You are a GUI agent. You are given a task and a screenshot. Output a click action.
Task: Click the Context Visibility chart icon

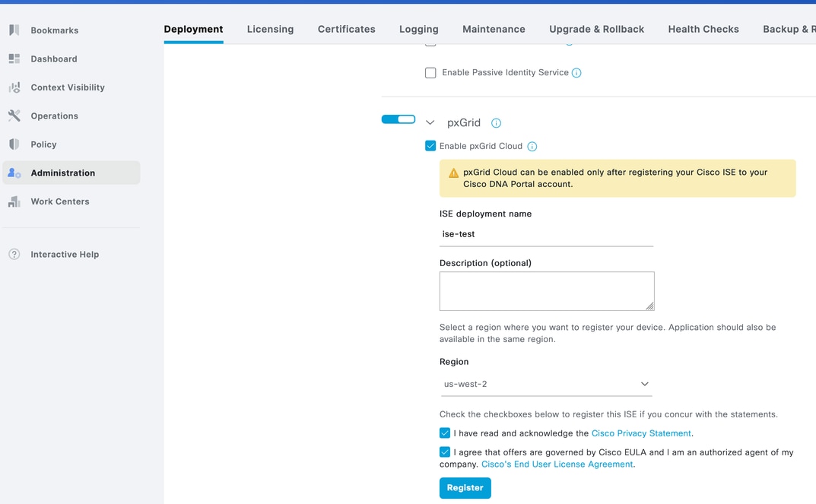[x=14, y=87]
